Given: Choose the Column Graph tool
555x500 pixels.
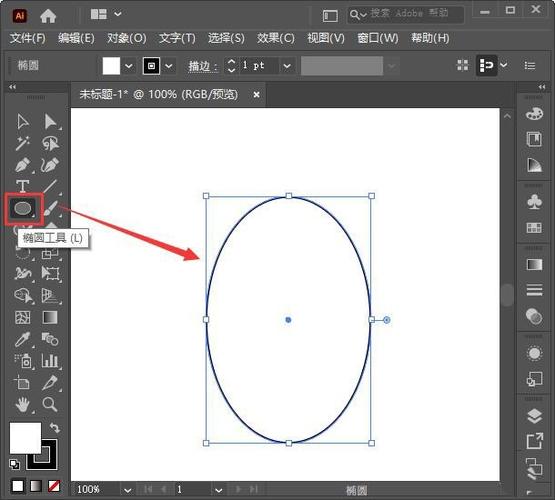Looking at the screenshot, I should pos(50,361).
